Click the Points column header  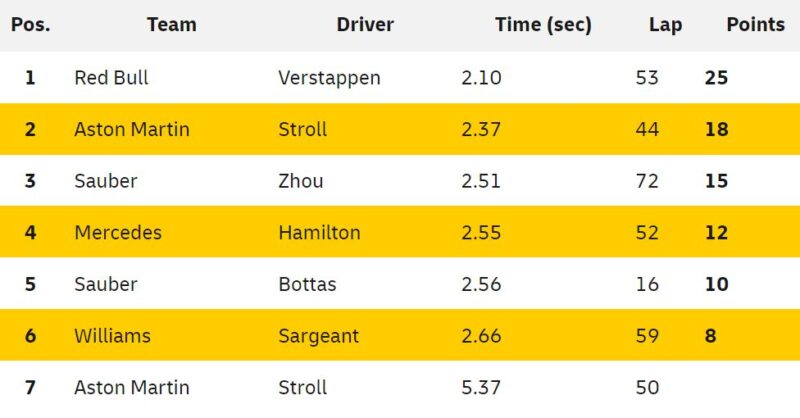tap(753, 25)
